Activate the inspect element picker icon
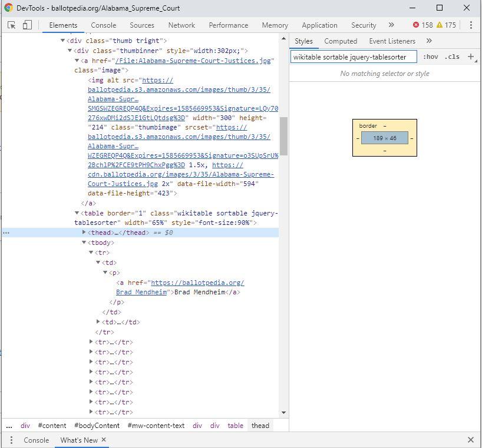Image resolution: width=482 pixels, height=448 pixels. click(x=11, y=25)
